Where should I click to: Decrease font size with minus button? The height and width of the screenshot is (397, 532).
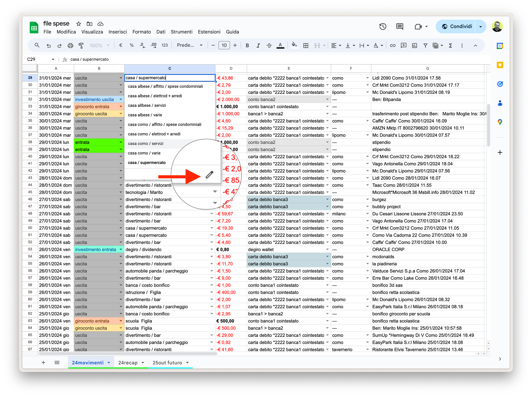213,45
